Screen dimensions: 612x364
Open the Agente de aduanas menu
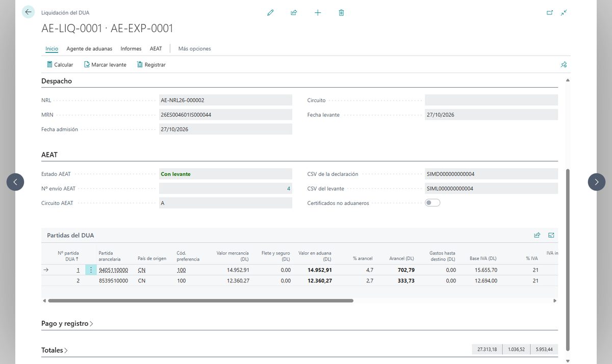[89, 49]
